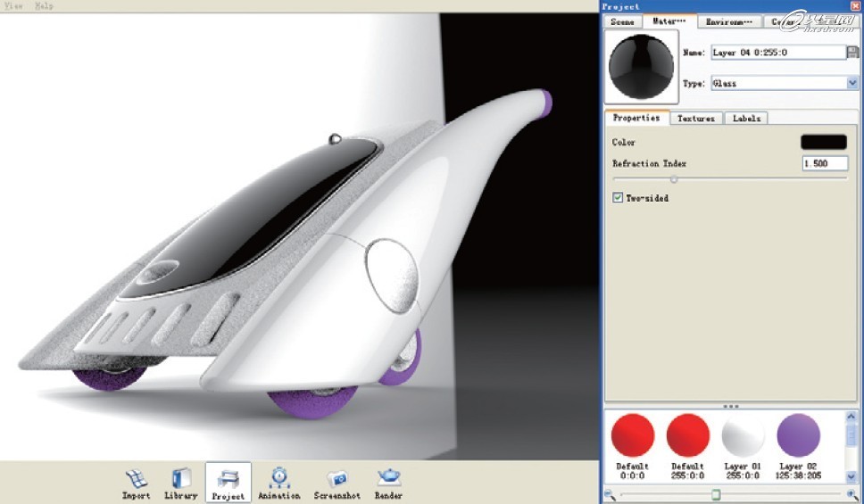
Task: Switch to the Scene tab
Action: (622, 21)
